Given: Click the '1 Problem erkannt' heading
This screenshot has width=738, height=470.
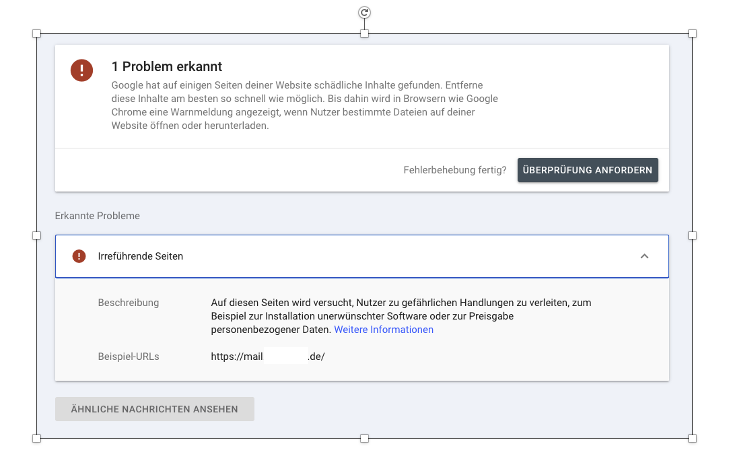Looking at the screenshot, I should pyautogui.click(x=166, y=66).
